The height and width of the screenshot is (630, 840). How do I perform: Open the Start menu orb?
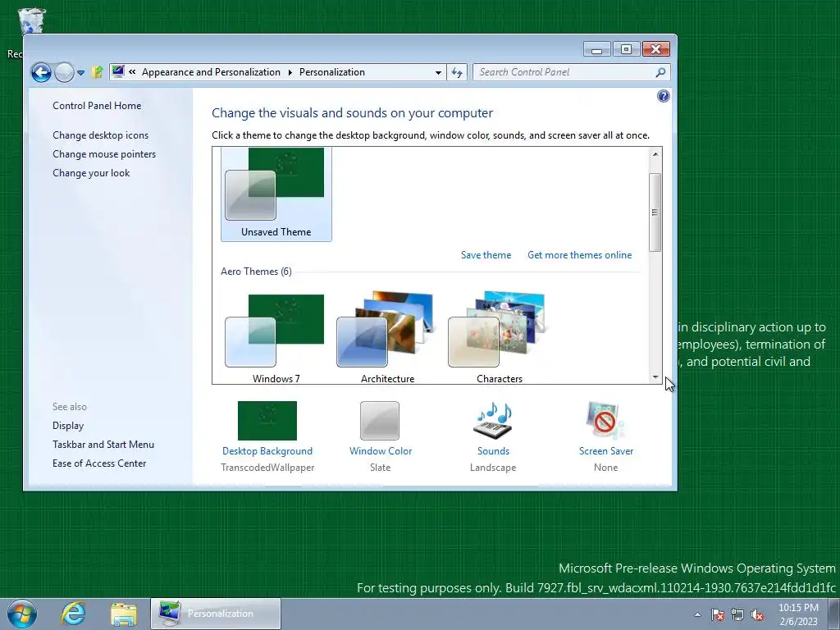point(22,614)
